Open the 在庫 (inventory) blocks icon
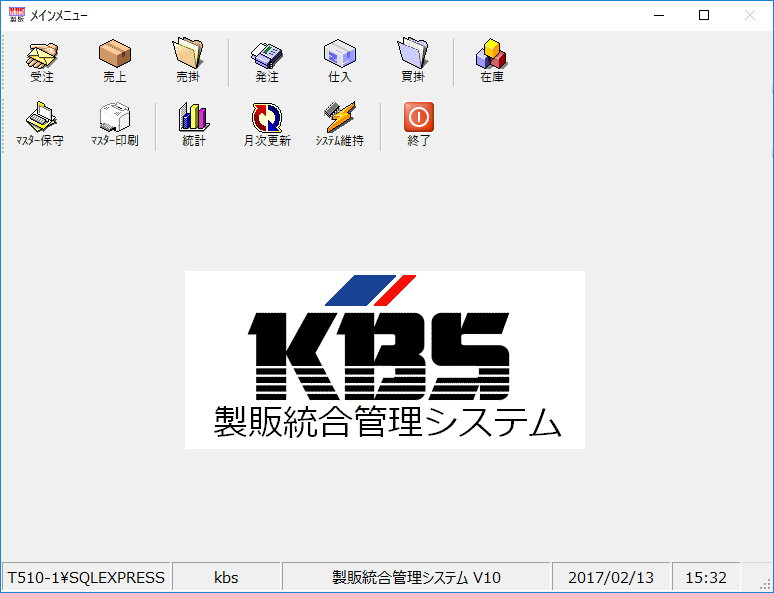 pyautogui.click(x=492, y=62)
